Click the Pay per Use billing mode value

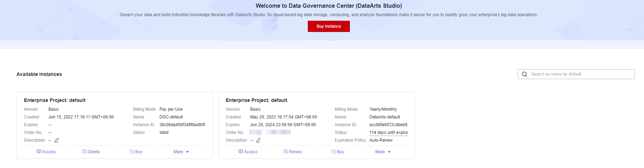pos(171,109)
